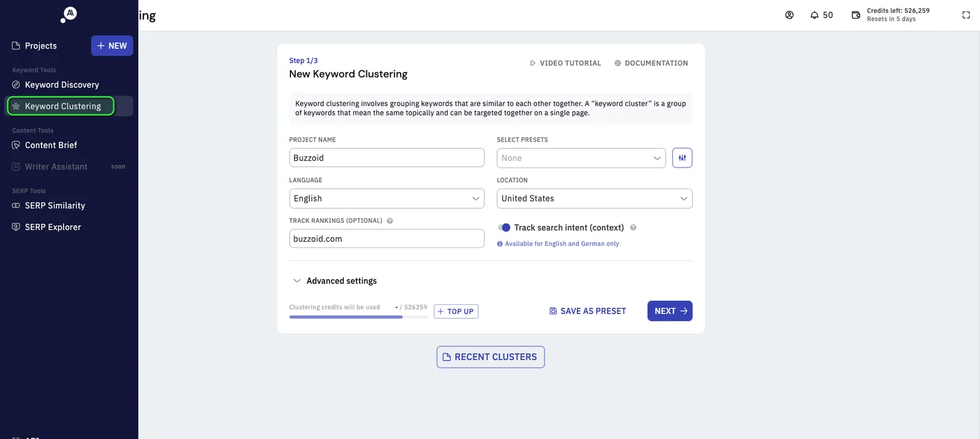
Task: Toggle Track search intent switch
Action: 504,228
